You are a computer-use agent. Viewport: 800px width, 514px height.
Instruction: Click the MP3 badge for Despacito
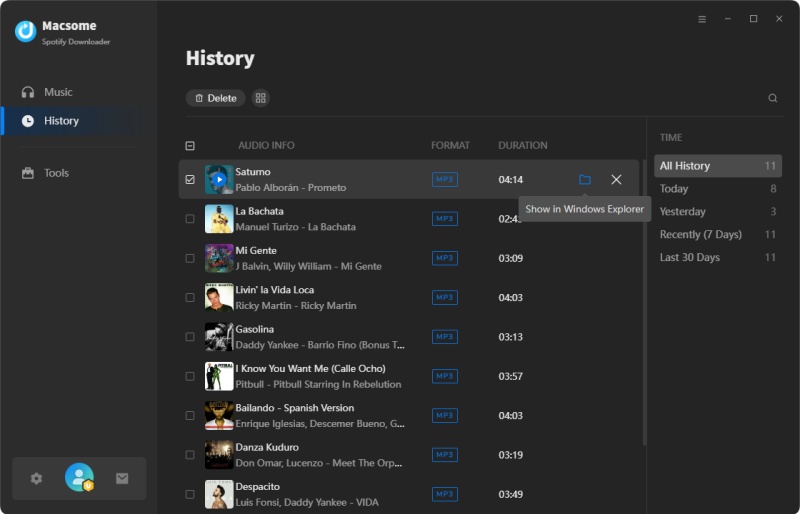coord(444,494)
